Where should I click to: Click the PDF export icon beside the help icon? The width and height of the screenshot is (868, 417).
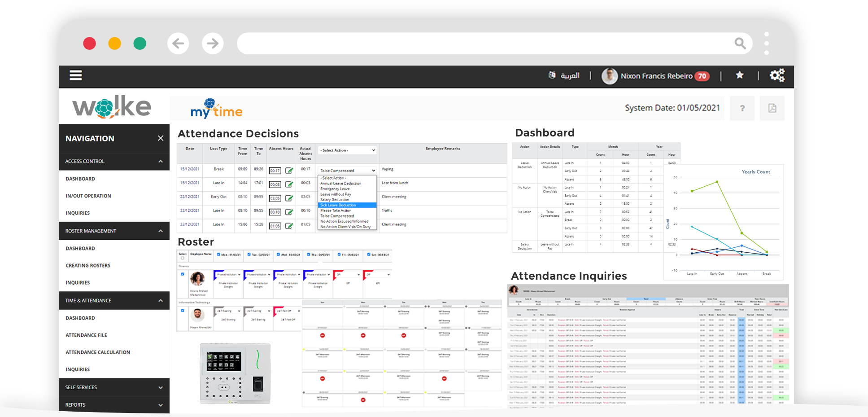(x=772, y=108)
